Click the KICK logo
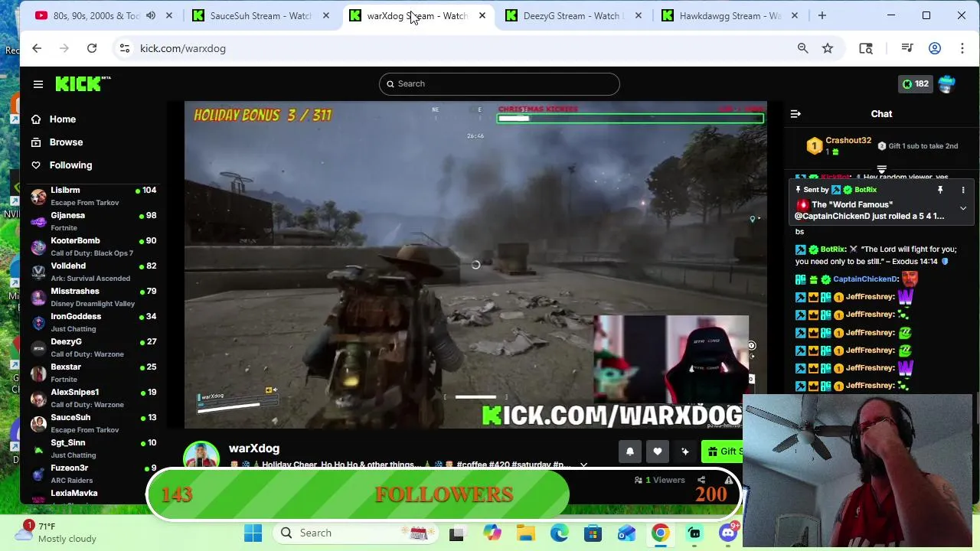980x551 pixels. [x=83, y=84]
